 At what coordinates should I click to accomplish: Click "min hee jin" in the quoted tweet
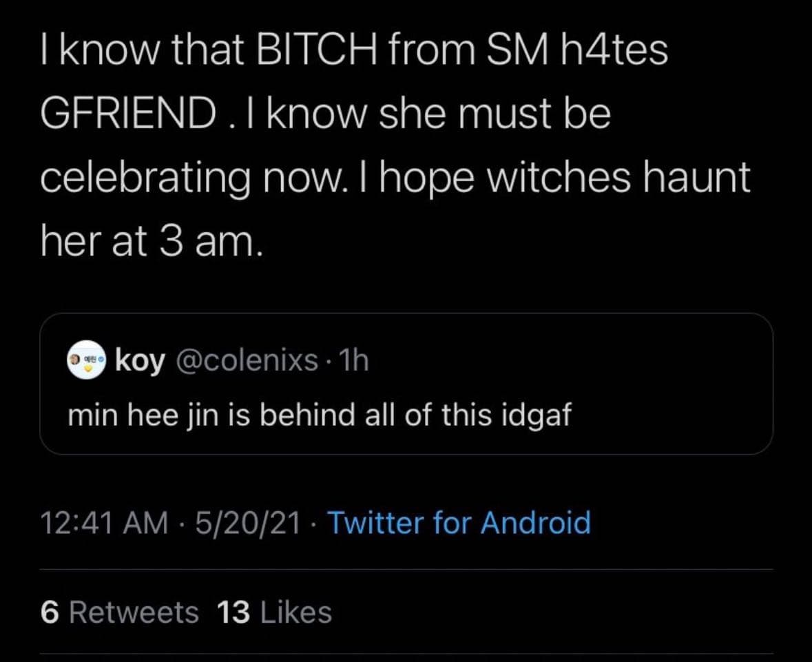(143, 415)
